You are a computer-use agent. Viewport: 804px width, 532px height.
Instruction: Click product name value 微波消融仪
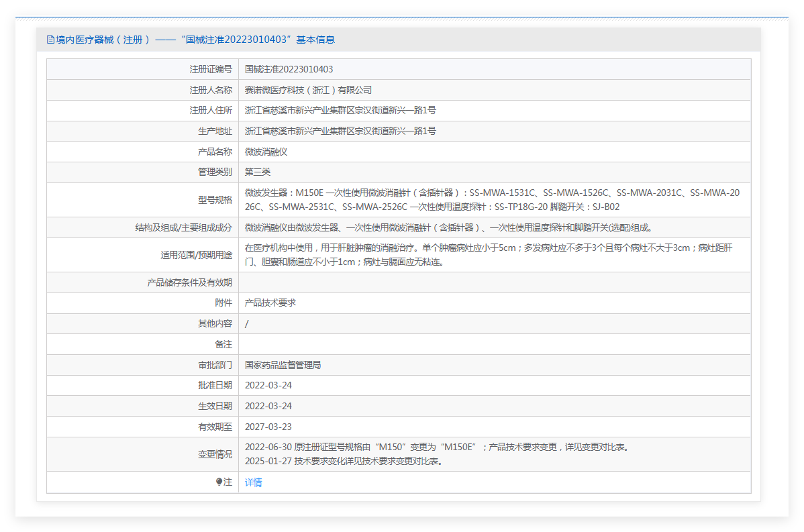[266, 152]
